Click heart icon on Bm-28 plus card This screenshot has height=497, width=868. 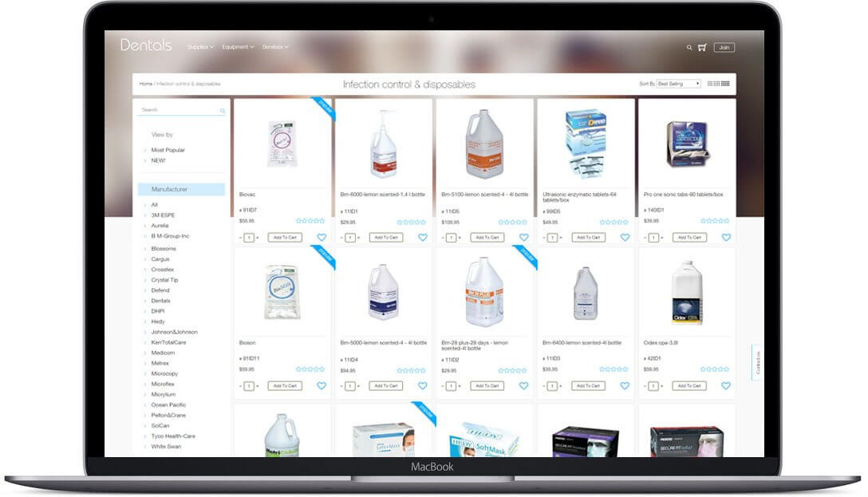pos(523,386)
